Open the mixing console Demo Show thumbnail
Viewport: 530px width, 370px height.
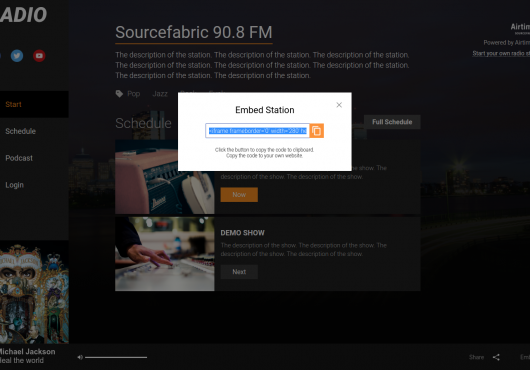point(165,254)
